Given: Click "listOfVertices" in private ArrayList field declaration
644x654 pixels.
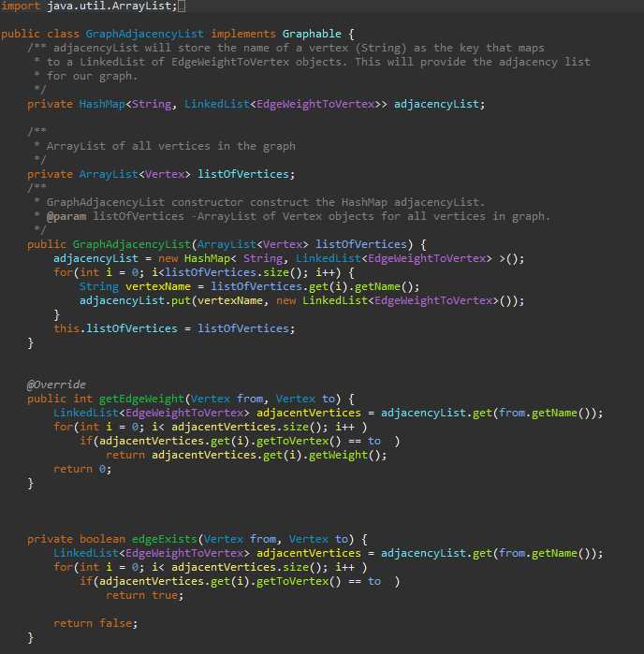Looking at the screenshot, I should click(243, 174).
